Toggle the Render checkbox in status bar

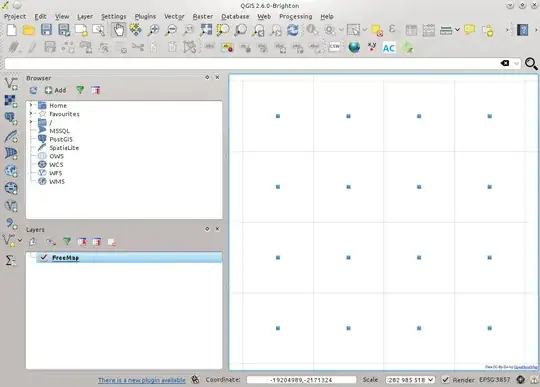(x=445, y=379)
